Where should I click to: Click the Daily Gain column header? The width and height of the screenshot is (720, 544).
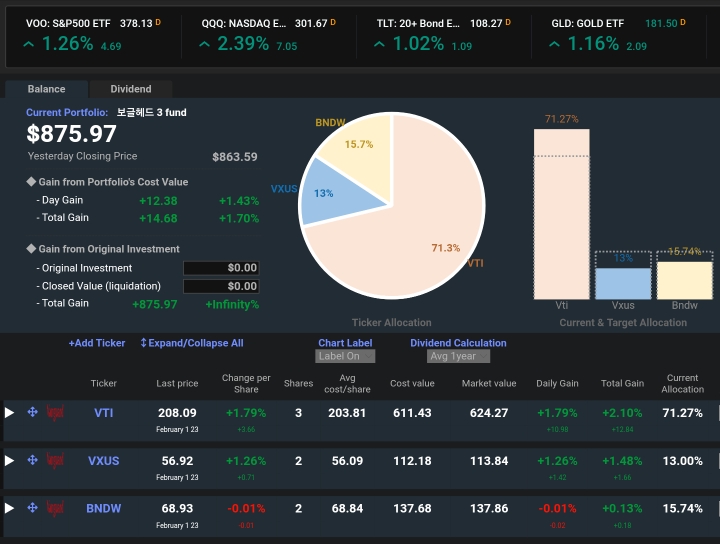click(x=557, y=383)
